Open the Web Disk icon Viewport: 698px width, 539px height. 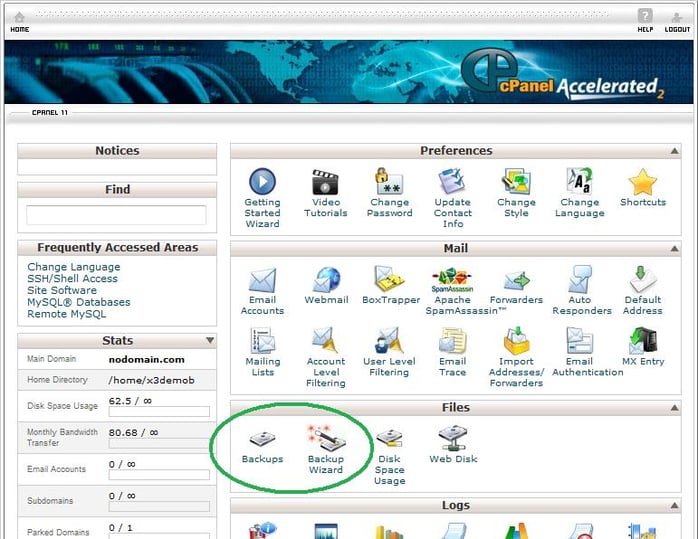[x=453, y=438]
